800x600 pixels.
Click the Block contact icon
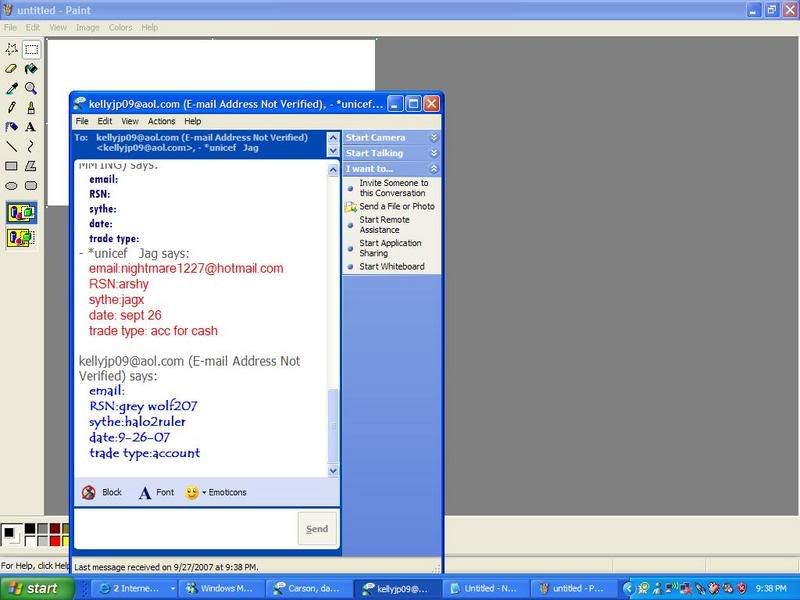coord(89,492)
